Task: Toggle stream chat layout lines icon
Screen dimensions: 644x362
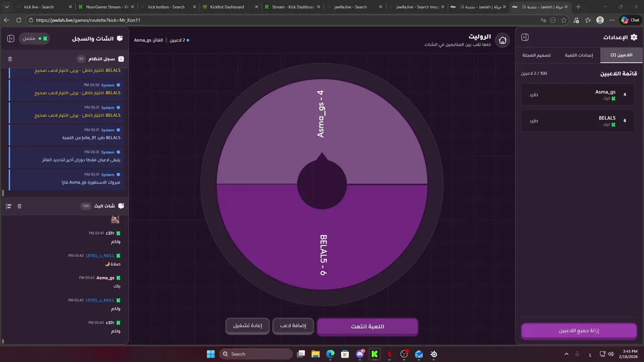Action: (x=9, y=206)
